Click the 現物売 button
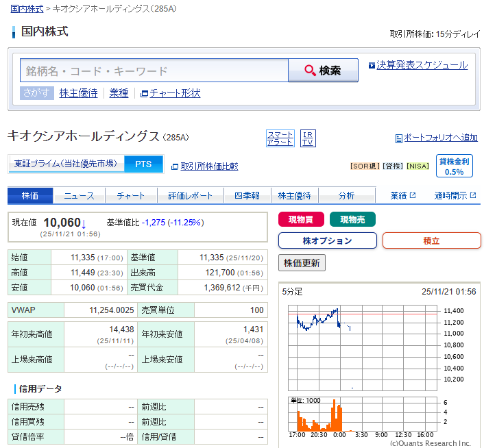The width and height of the screenshot is (484, 448). pyautogui.click(x=352, y=219)
